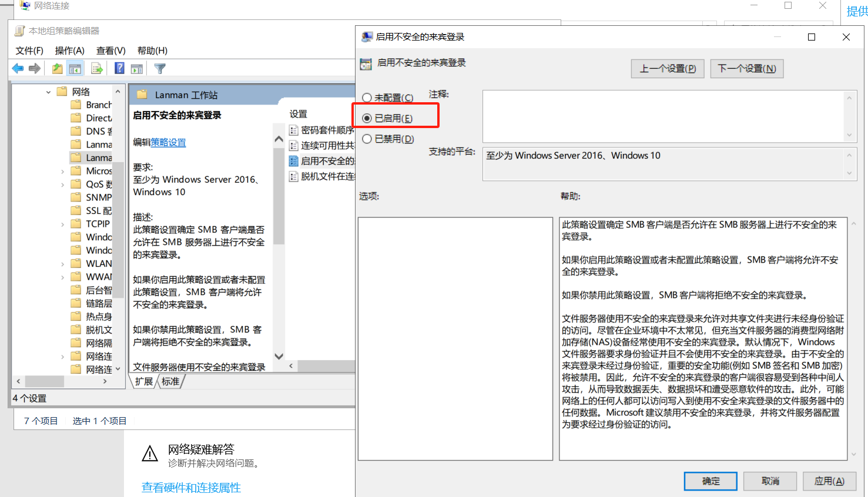
Task: Click the Export List toolbar icon
Action: [97, 69]
